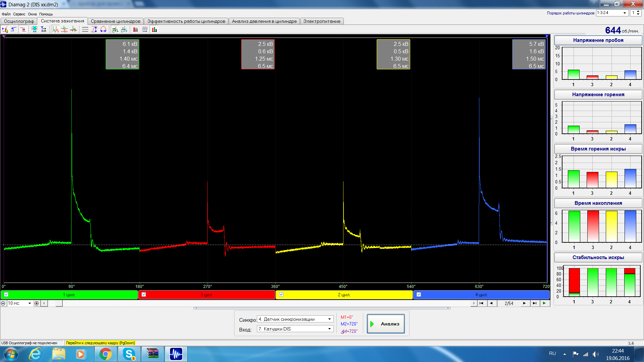The height and width of the screenshot is (362, 644).
Task: Open the Синхро source dropdown
Action: click(x=329, y=319)
